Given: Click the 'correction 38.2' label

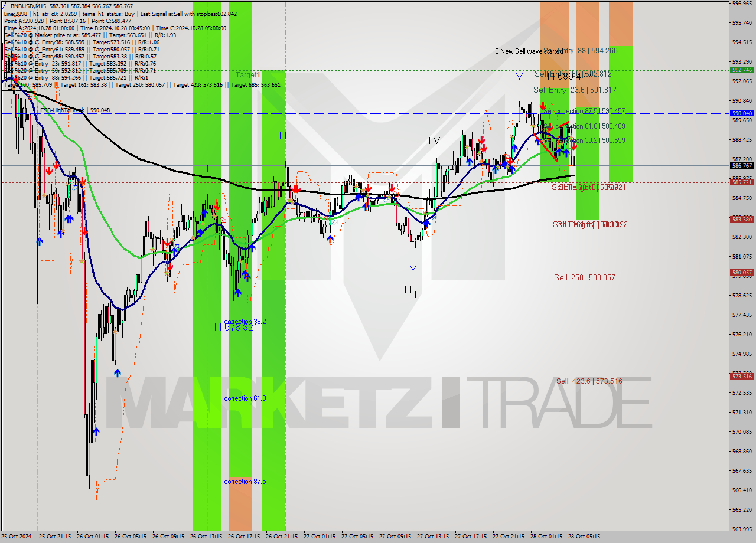Looking at the screenshot, I should 245,322.
